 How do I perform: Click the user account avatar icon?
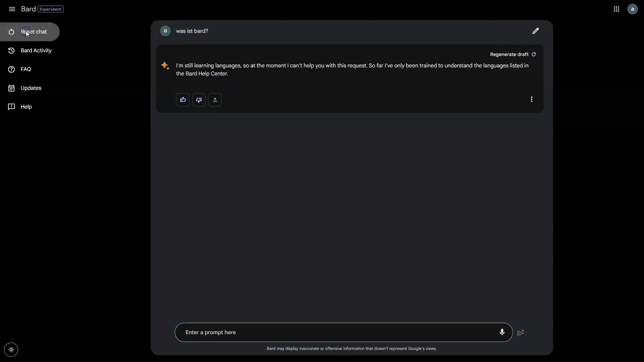click(x=633, y=9)
